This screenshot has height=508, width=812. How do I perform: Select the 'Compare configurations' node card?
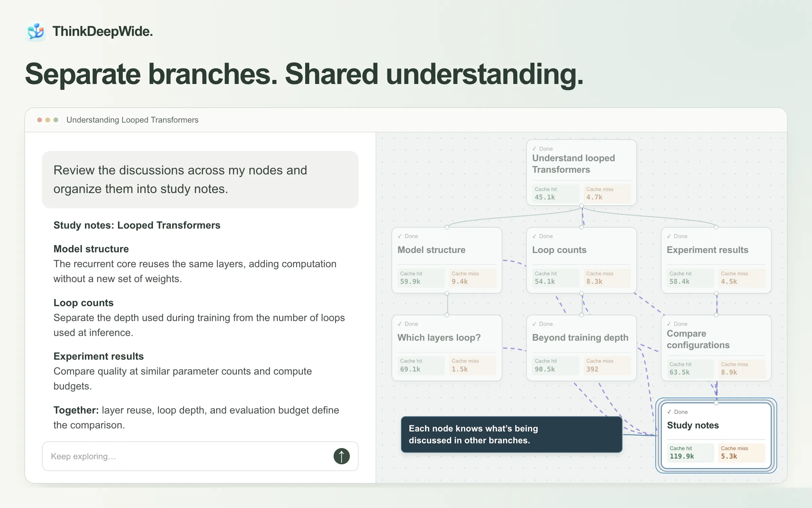click(716, 348)
